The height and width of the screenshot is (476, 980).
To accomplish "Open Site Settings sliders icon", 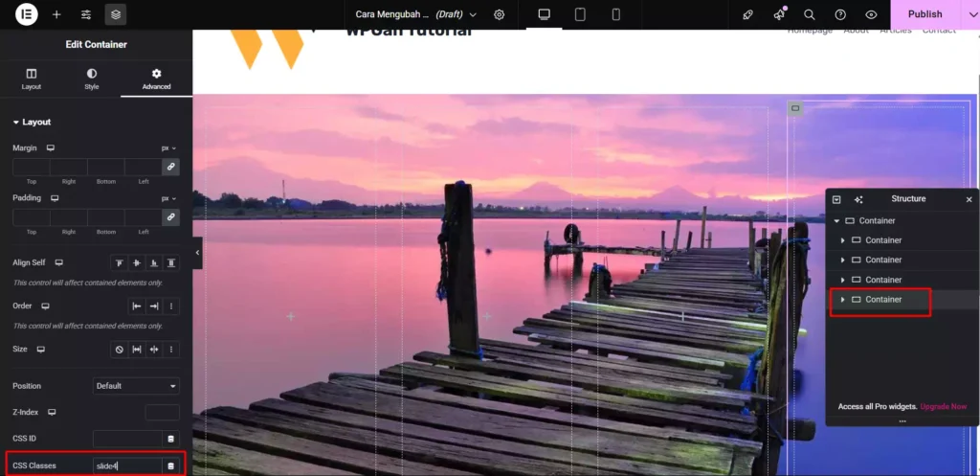I will point(86,14).
